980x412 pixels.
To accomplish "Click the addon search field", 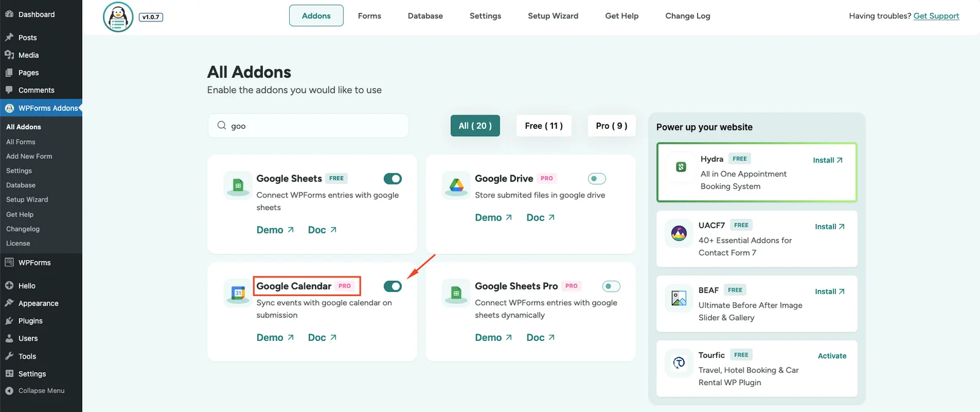I will [312, 126].
